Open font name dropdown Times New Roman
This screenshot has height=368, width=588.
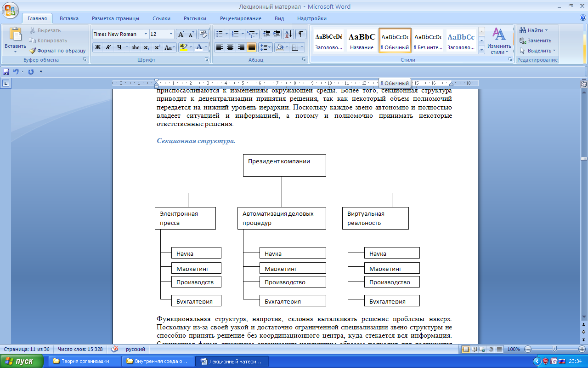[x=146, y=34]
